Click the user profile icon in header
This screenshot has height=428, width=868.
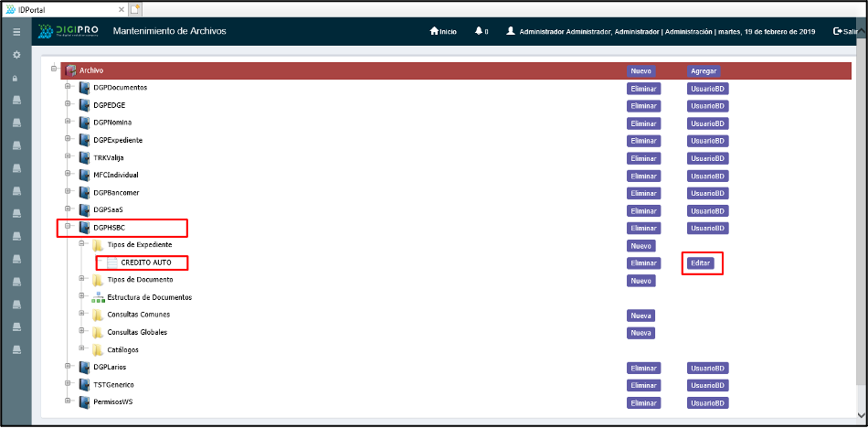510,32
